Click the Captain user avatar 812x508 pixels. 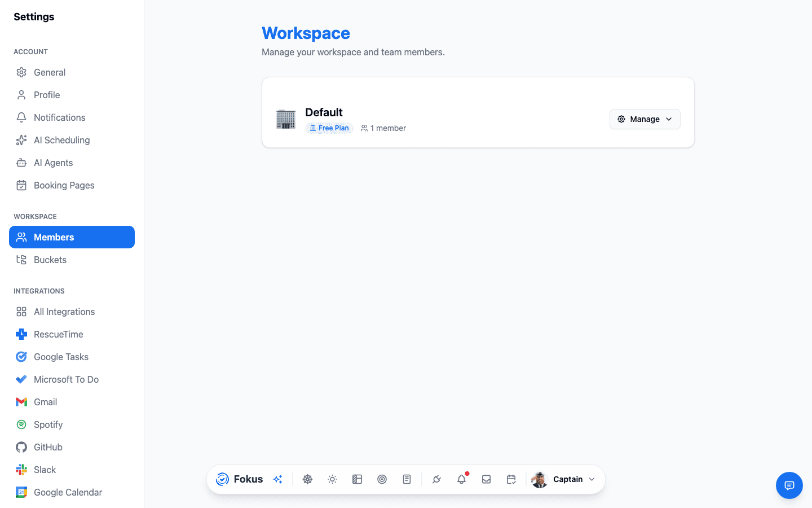pos(540,479)
